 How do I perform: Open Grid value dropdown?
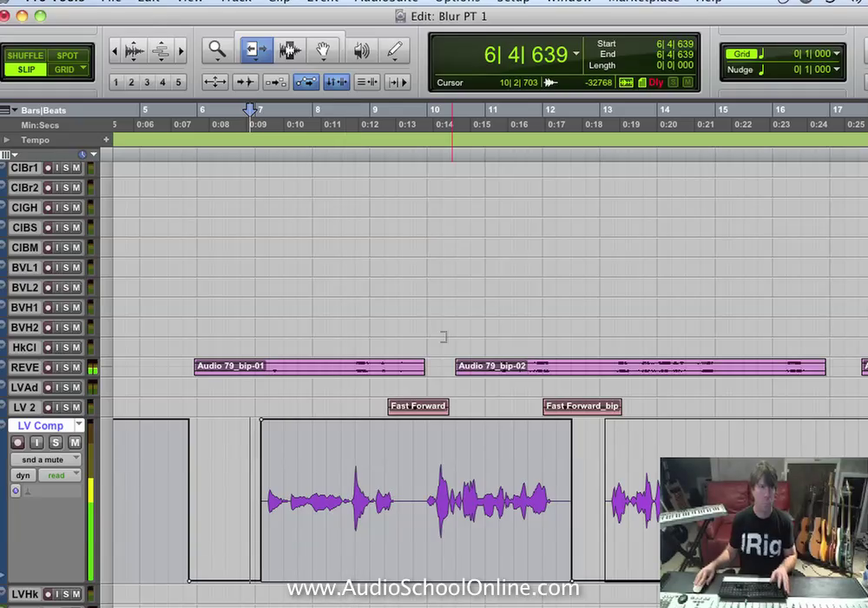[x=837, y=54]
